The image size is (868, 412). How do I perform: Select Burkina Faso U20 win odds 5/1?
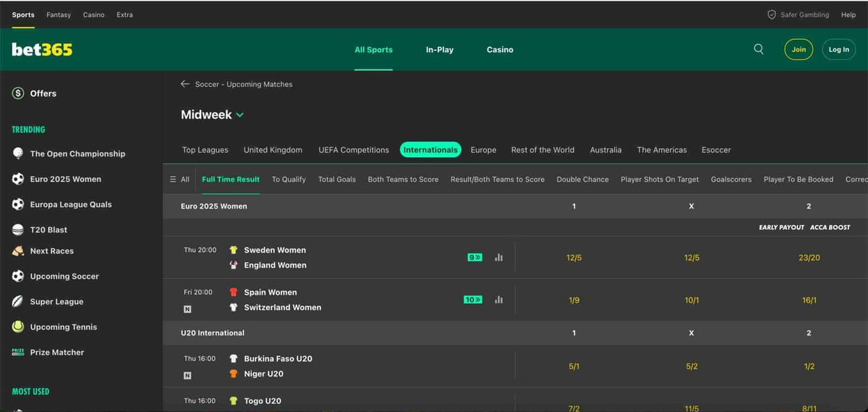pos(574,366)
